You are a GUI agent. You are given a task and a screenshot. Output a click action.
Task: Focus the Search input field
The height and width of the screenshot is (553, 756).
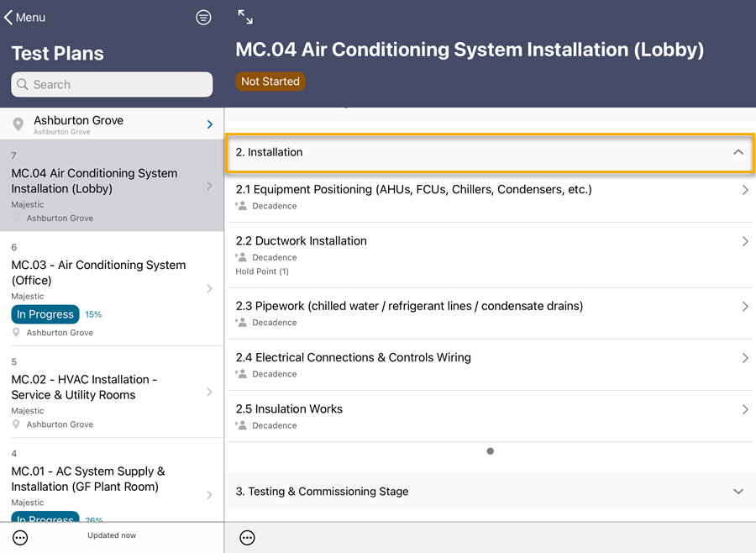tap(118, 85)
